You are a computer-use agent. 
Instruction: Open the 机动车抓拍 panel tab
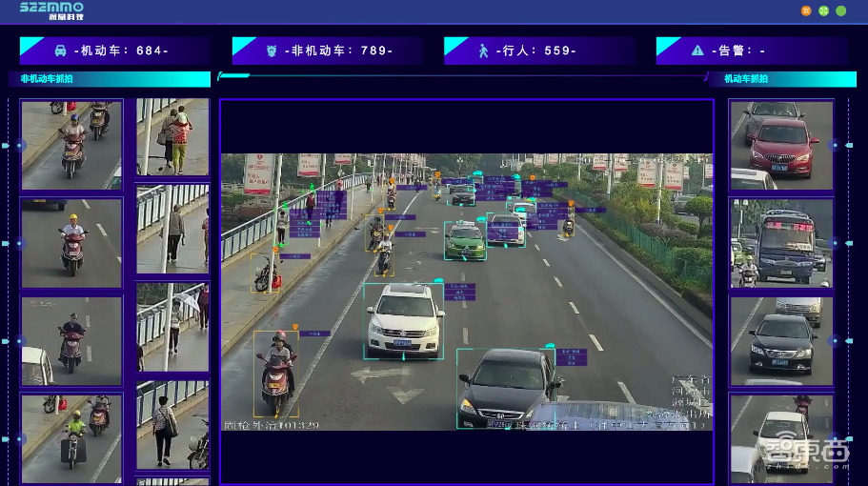[x=746, y=79]
